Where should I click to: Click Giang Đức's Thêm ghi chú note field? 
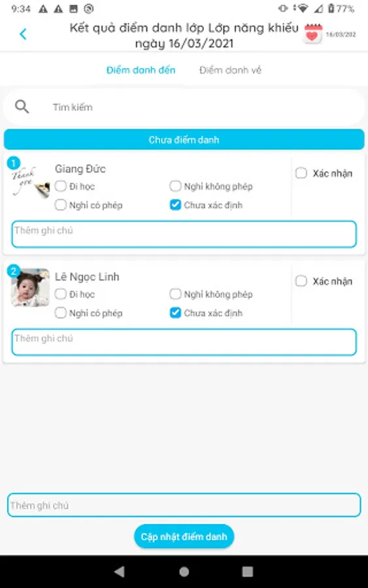[x=184, y=234]
